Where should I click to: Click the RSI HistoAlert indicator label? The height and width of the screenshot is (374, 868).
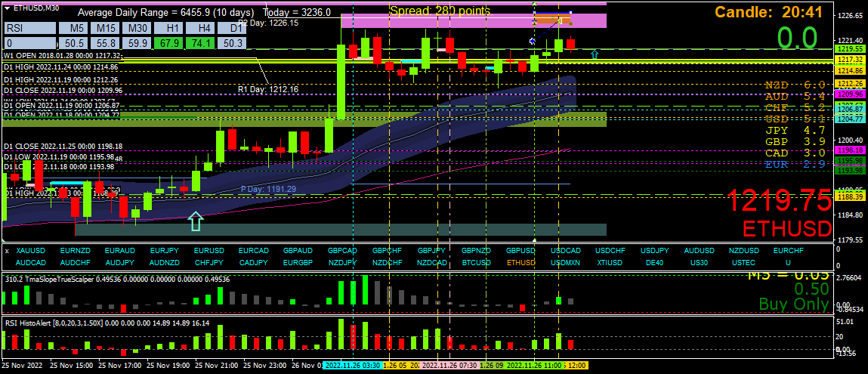tap(107, 323)
